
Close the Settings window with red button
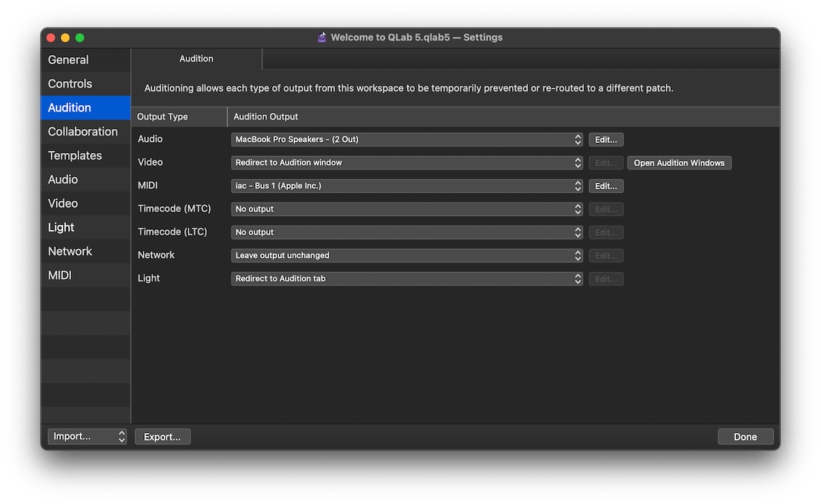[51, 38]
